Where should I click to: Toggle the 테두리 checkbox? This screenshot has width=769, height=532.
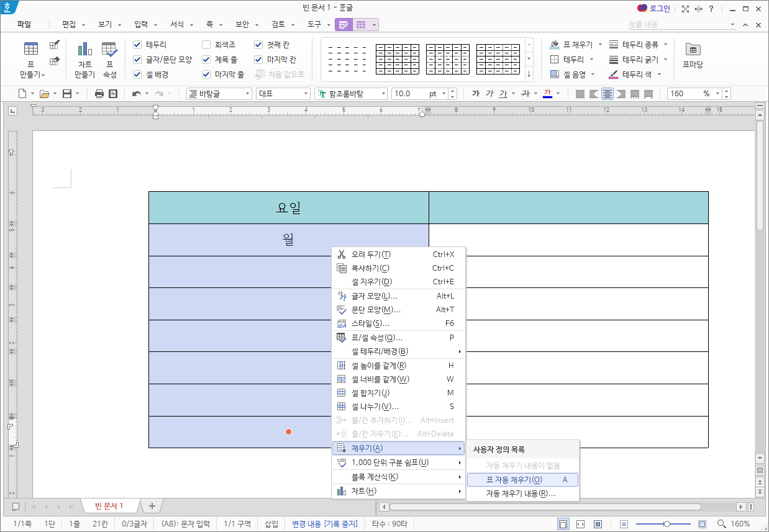(x=137, y=45)
